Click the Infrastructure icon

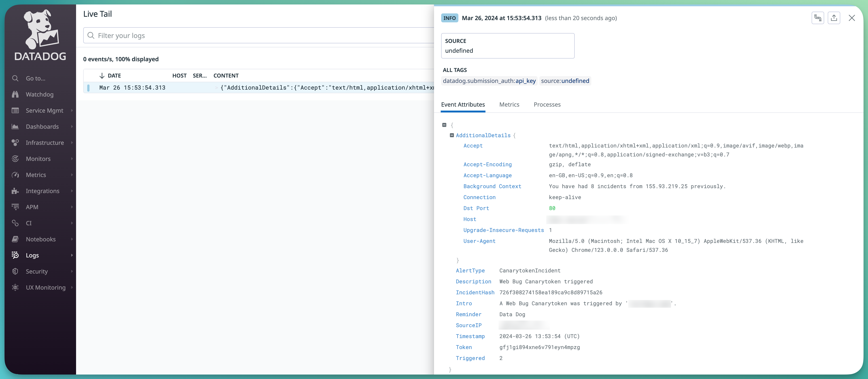15,143
